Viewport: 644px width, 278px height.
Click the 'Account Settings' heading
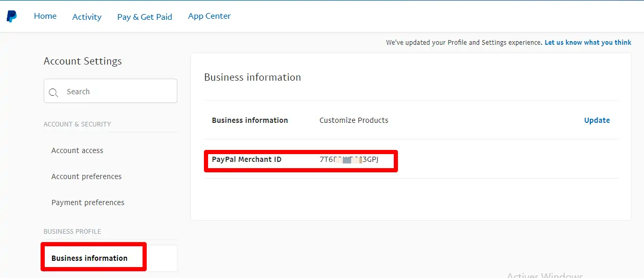(x=83, y=61)
